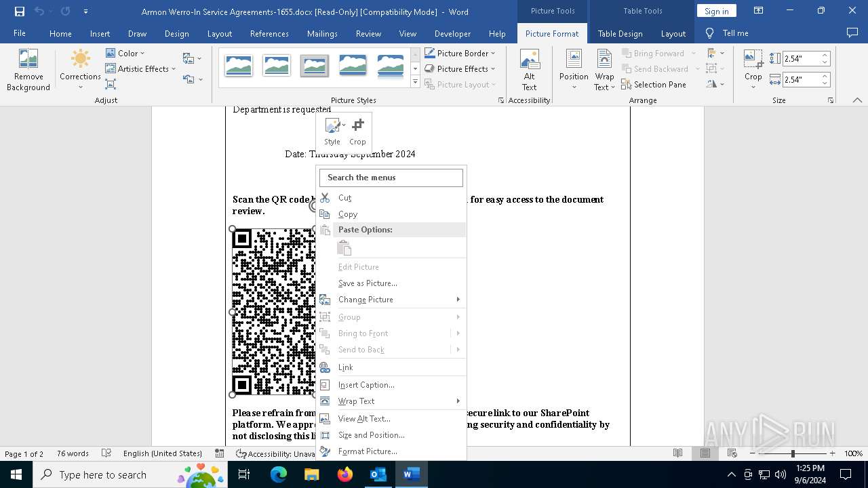Open the Comments pane icon
The height and width of the screenshot is (488, 868).
tap(852, 33)
